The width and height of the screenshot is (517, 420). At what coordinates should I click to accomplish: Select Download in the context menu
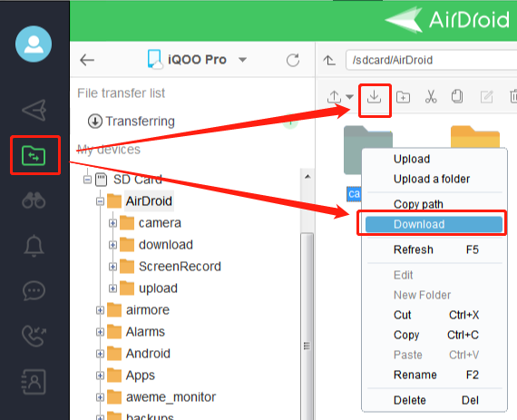point(434,224)
